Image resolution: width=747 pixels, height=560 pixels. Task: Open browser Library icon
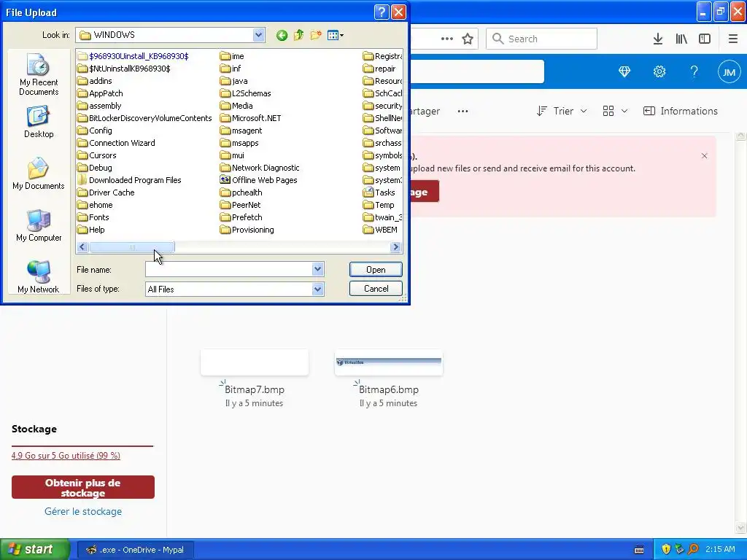coord(681,39)
